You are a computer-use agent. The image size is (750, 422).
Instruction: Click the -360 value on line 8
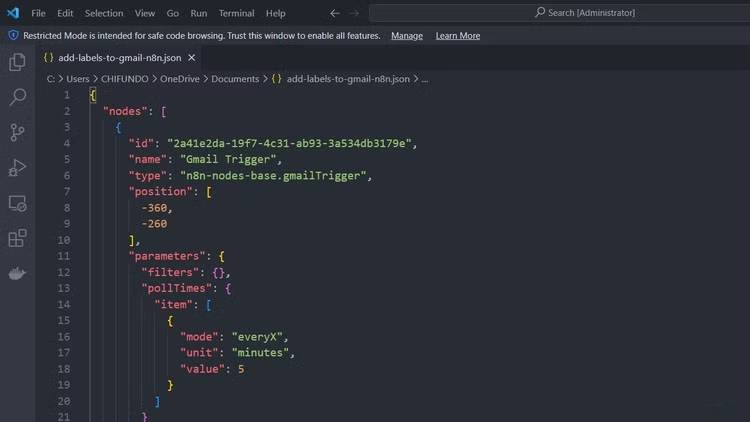pyautogui.click(x=154, y=208)
